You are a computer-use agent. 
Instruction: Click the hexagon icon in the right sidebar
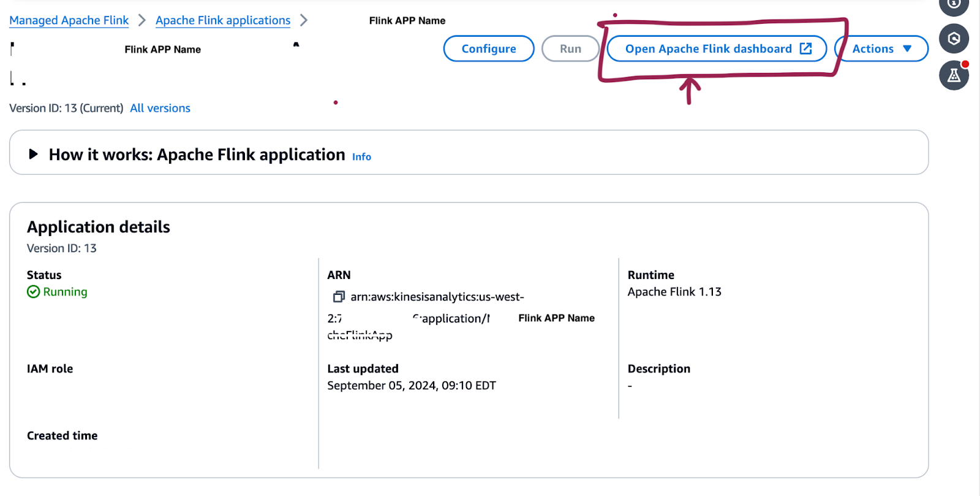[954, 39]
